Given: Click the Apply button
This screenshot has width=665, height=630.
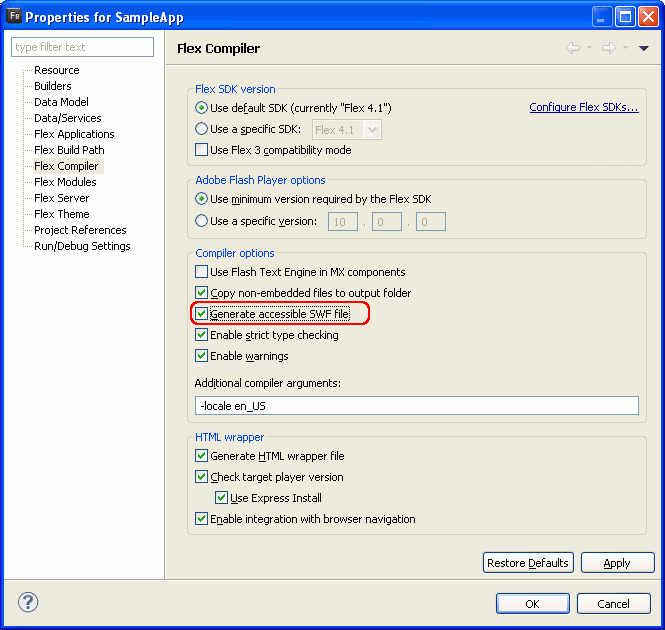Looking at the screenshot, I should [x=617, y=563].
